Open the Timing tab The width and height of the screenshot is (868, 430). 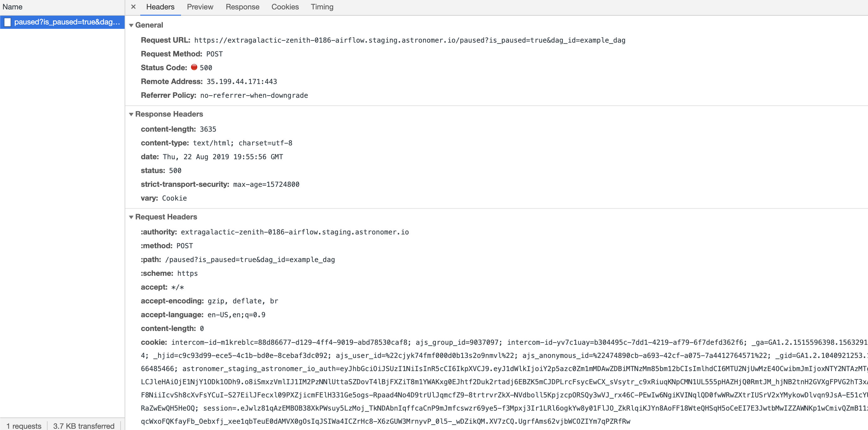(x=322, y=7)
